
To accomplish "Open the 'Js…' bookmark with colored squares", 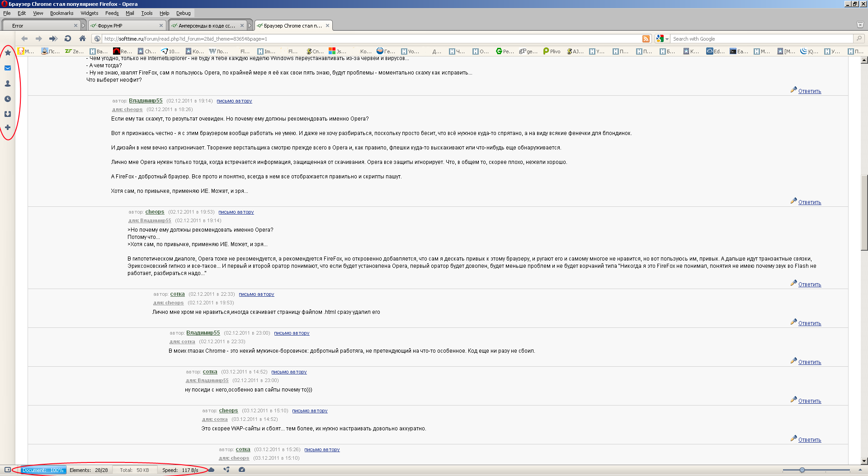I will (338, 51).
